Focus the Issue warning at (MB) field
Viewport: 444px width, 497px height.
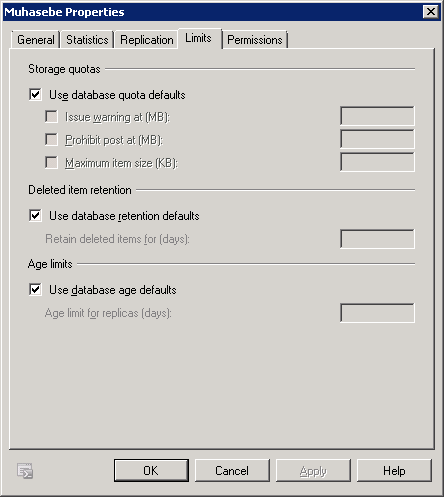[x=377, y=116]
